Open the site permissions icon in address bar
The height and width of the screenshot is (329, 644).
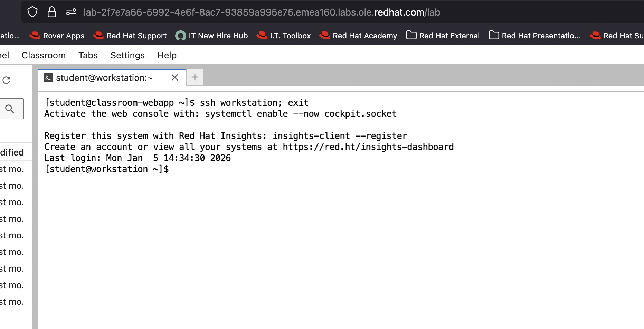coord(71,12)
